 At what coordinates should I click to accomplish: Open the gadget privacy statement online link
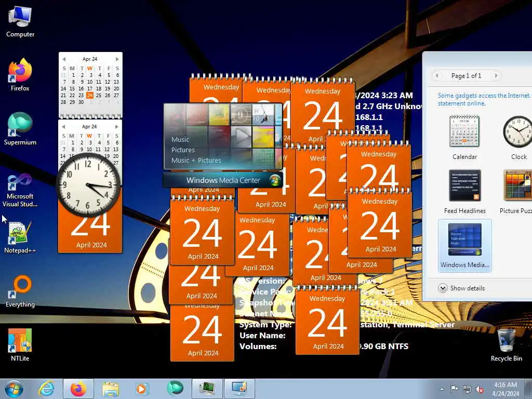click(484, 99)
